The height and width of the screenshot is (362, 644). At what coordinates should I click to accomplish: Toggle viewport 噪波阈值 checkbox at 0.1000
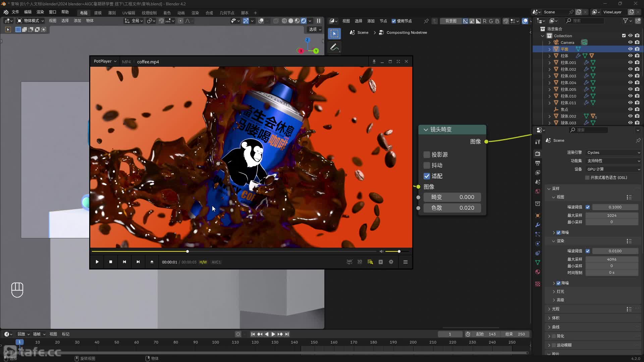(x=588, y=207)
